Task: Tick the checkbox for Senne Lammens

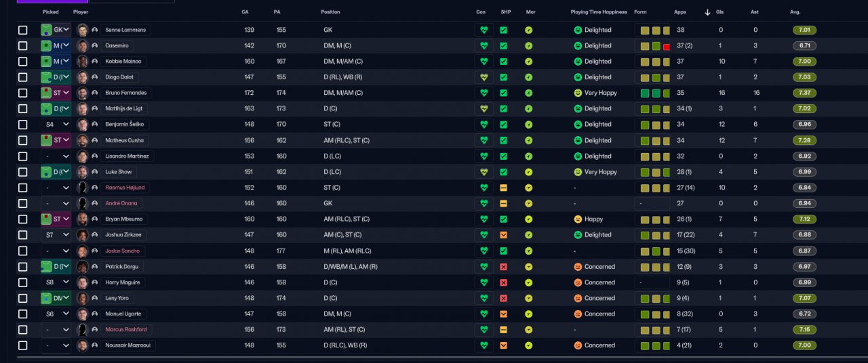Action: (x=23, y=30)
